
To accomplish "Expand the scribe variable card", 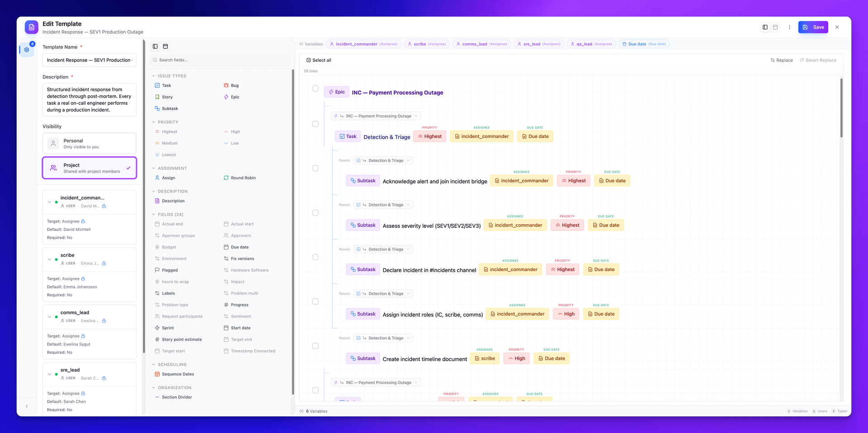I will tap(50, 259).
